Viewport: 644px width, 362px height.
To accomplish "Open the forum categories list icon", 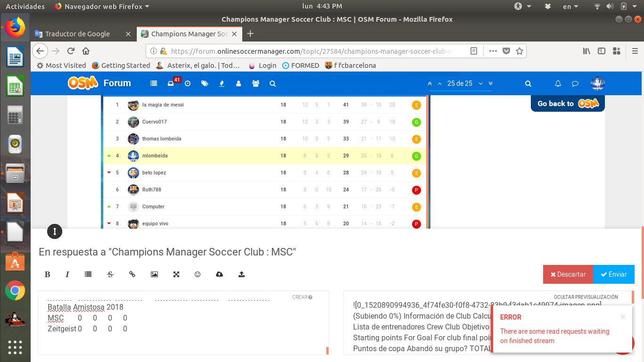I will point(154,83).
